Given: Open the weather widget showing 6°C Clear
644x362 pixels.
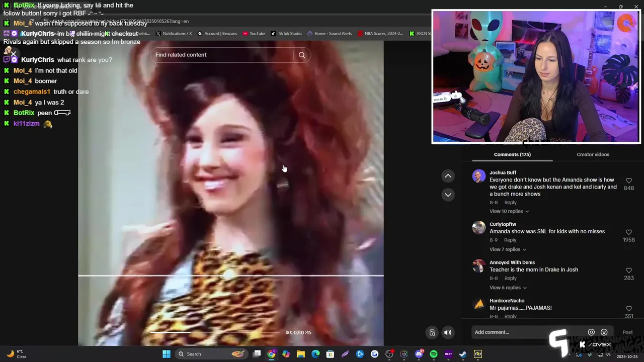Looking at the screenshot, I should 17,354.
